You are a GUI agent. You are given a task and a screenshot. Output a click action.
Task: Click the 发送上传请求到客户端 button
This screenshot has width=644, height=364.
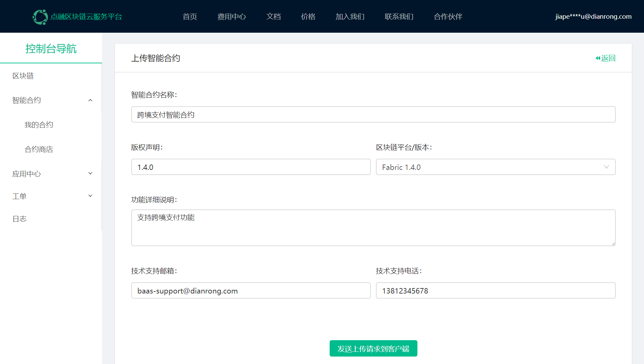point(373,348)
